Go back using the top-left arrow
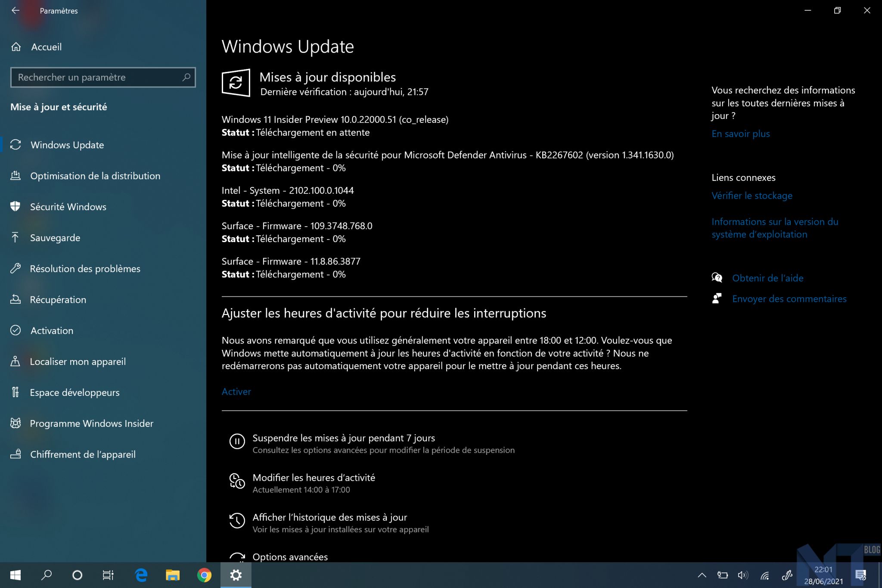This screenshot has width=882, height=588. [x=16, y=10]
